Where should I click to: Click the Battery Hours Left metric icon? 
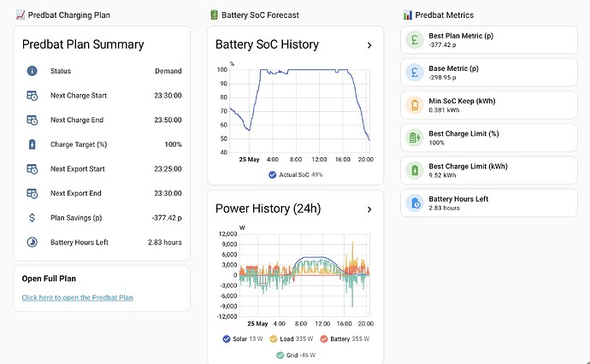pos(415,203)
